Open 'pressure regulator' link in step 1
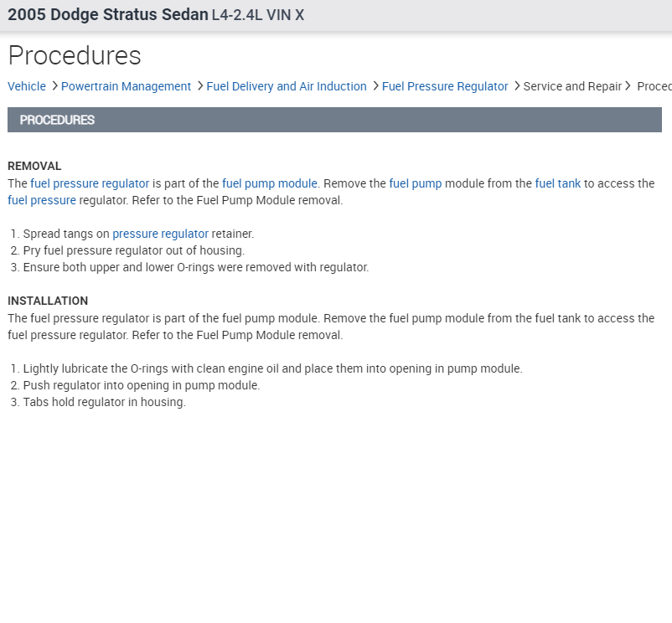Screen dimensions: 672x623 (160, 234)
